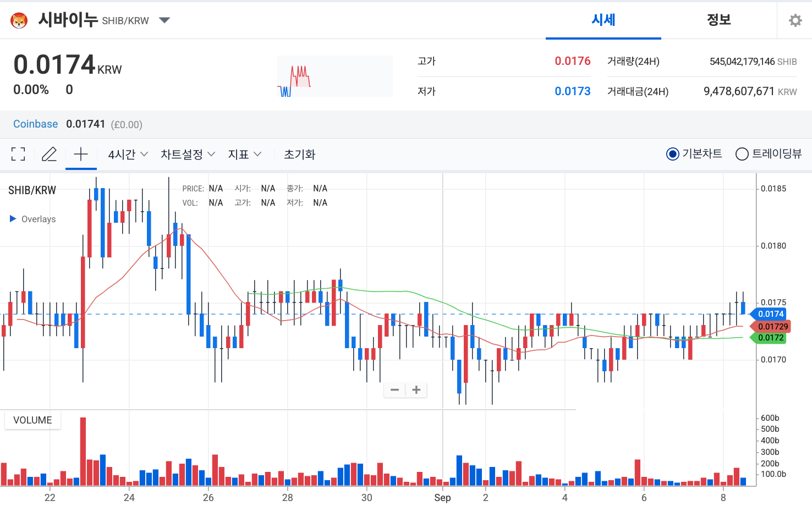Zoom out chart with minus button
Screen dimensions: 812x506
394,390
